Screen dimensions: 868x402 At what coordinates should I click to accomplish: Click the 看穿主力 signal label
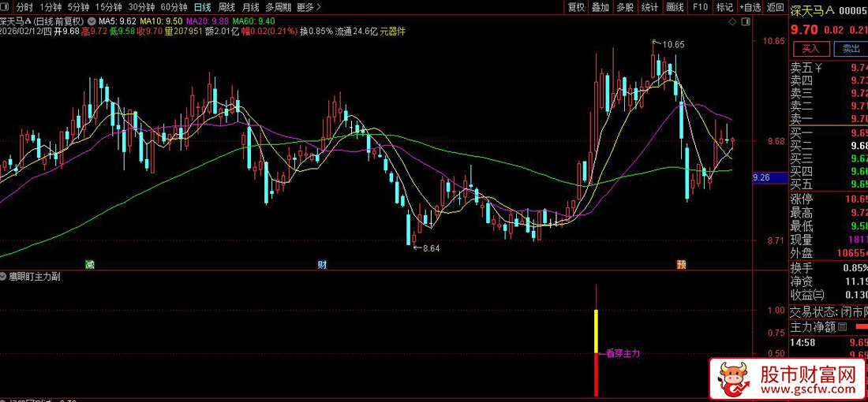pyautogui.click(x=623, y=353)
